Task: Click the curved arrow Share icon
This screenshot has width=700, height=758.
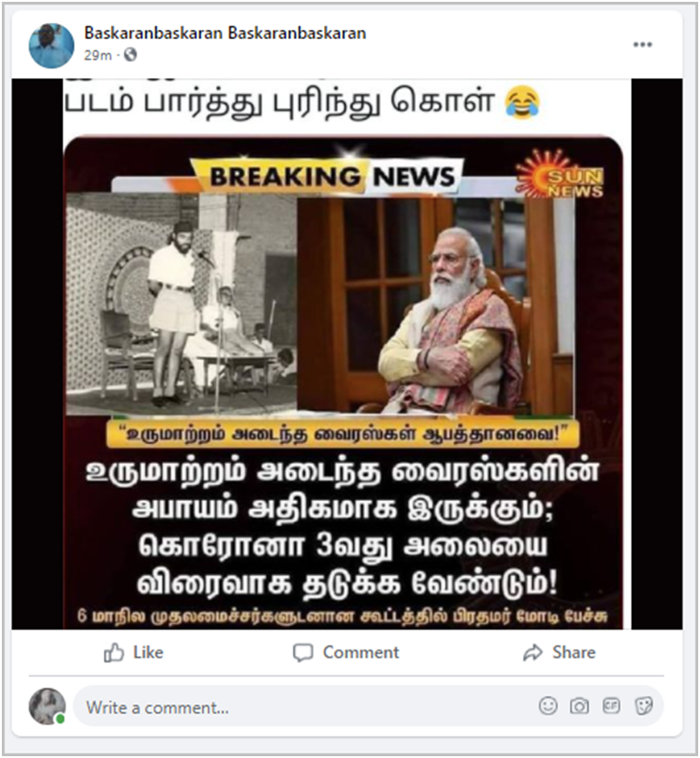Action: coord(533,652)
